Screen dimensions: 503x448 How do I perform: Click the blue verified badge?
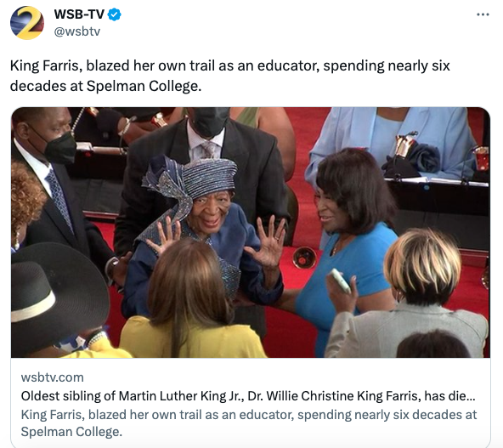pyautogui.click(x=114, y=14)
